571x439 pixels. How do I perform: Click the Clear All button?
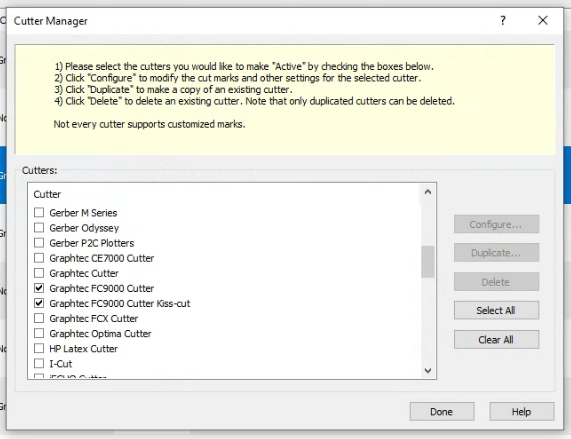496,340
